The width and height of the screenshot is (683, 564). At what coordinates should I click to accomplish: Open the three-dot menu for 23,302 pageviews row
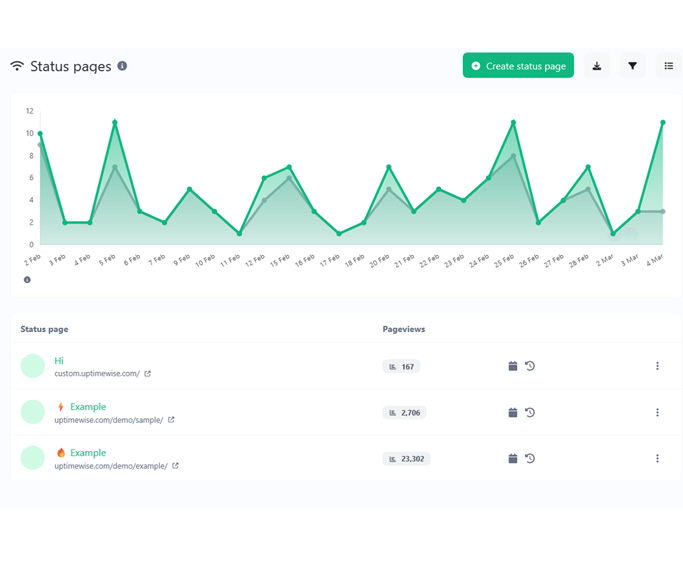click(657, 458)
